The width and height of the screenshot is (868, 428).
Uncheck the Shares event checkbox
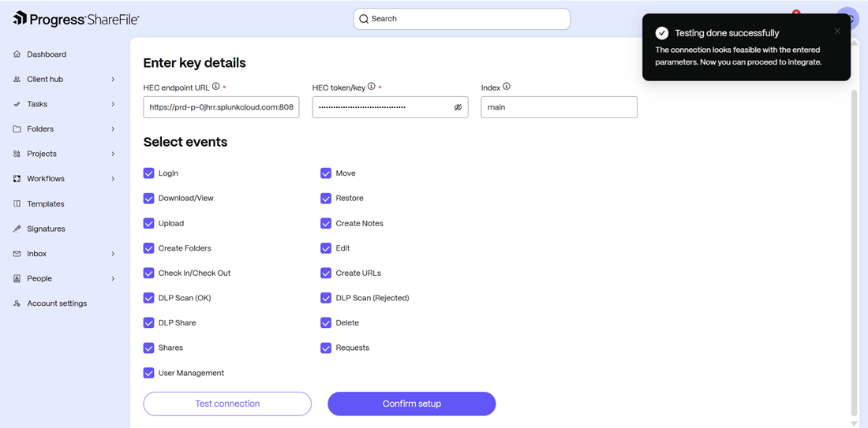pyautogui.click(x=148, y=348)
